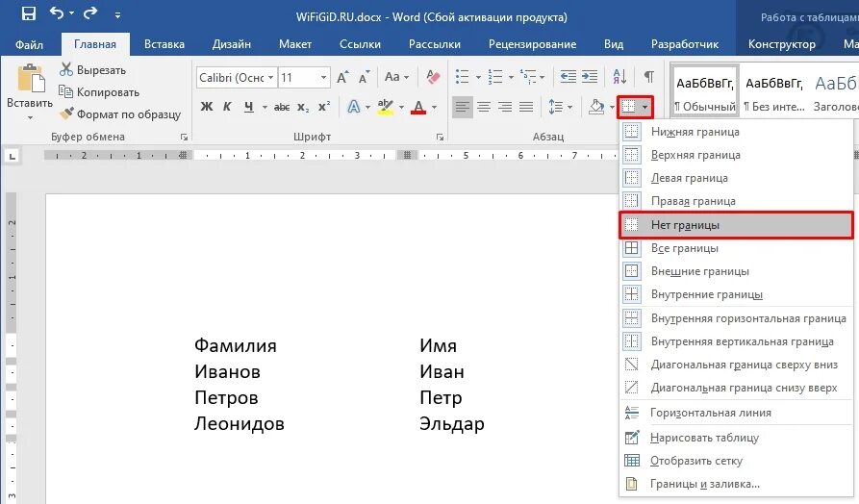Switch to the Дизайн tab
This screenshot has width=859, height=504.
point(232,44)
